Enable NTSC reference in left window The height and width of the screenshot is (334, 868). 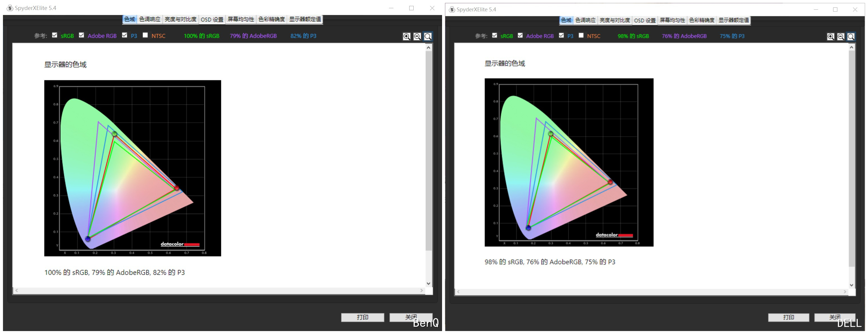145,35
